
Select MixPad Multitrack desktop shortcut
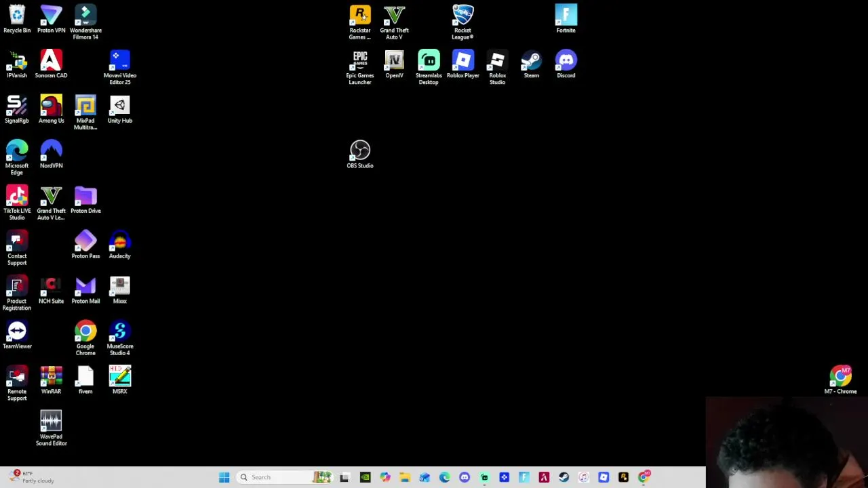click(x=85, y=113)
